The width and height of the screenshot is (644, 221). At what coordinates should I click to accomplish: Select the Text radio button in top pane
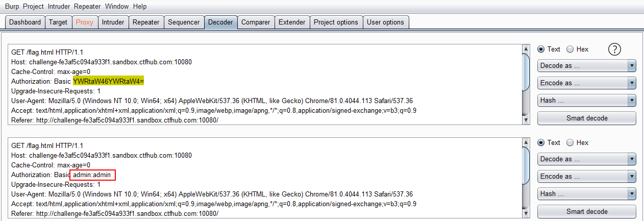(541, 49)
